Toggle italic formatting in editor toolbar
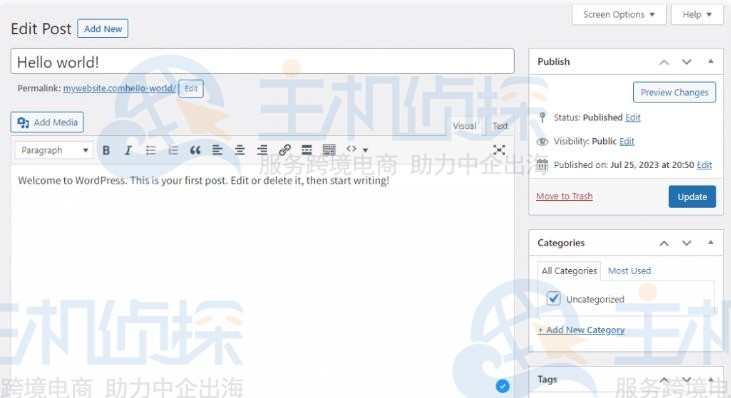731x398 pixels. click(x=128, y=150)
